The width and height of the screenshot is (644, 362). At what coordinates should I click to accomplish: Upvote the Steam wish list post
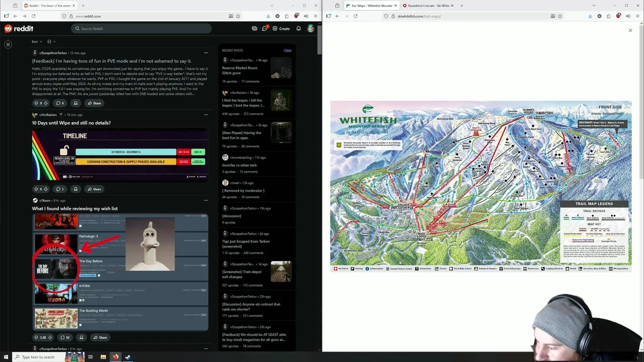[x=36, y=337]
